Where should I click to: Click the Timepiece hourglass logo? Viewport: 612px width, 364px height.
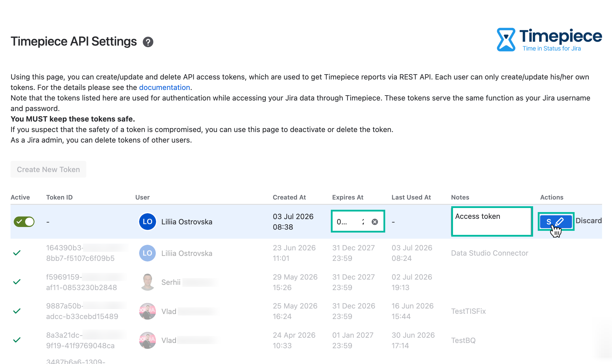click(x=506, y=40)
